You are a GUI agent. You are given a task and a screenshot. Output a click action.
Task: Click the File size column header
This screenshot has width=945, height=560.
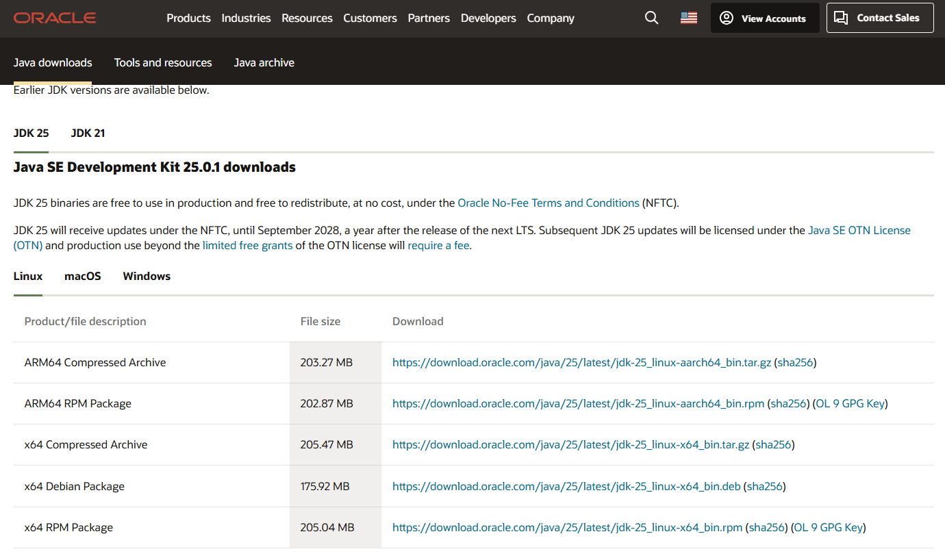point(320,321)
